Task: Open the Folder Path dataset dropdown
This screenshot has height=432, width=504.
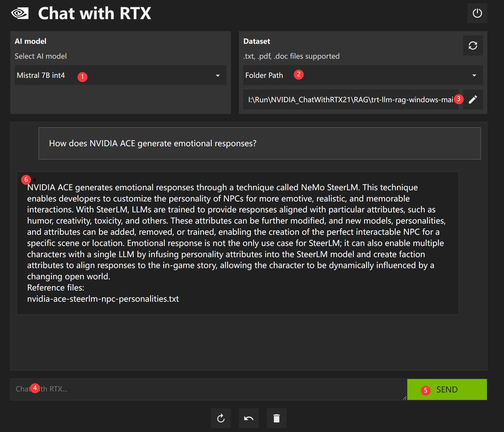Action: pos(363,75)
